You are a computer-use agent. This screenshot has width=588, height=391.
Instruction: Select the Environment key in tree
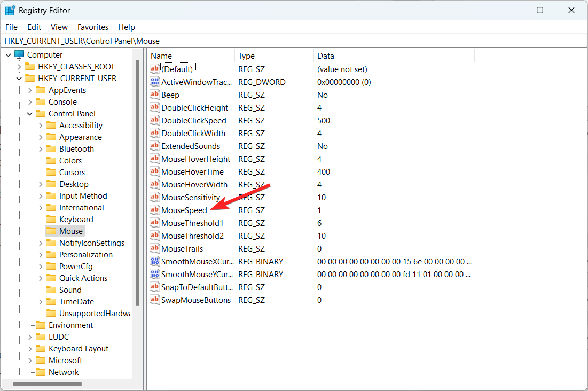pyautogui.click(x=70, y=325)
